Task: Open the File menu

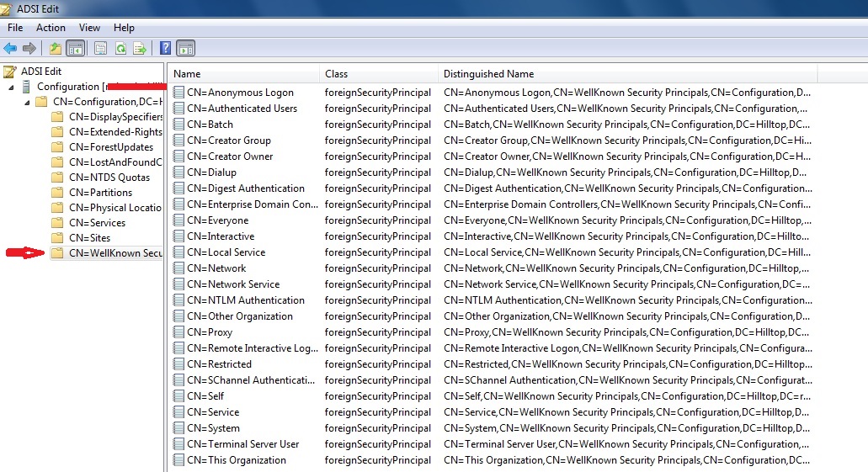Action: pos(15,28)
